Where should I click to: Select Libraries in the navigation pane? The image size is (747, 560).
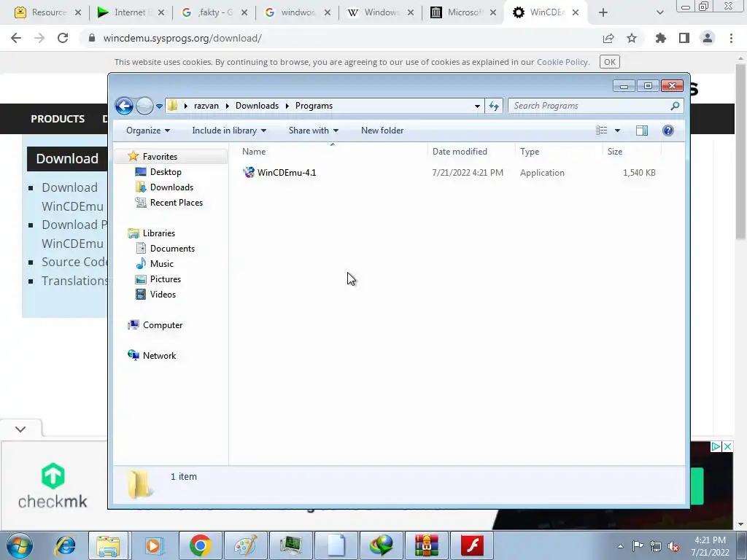click(158, 233)
